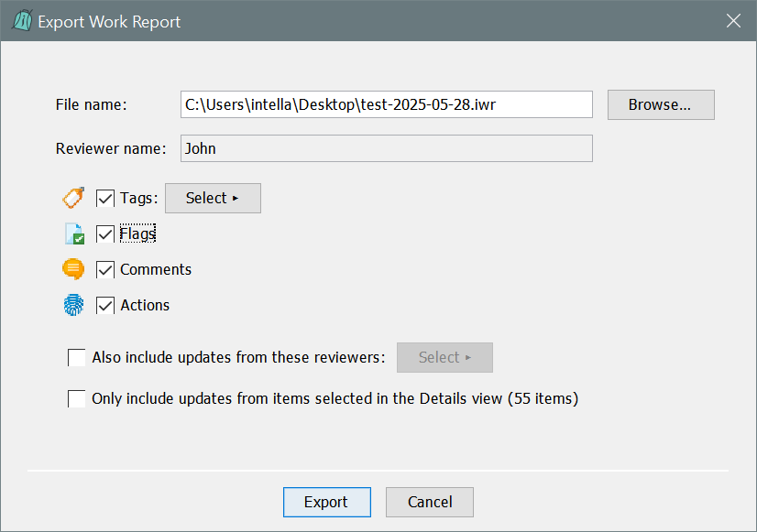Screen dimensions: 757x532
Task: Click the Intella app icon in title bar
Action: (x=21, y=21)
